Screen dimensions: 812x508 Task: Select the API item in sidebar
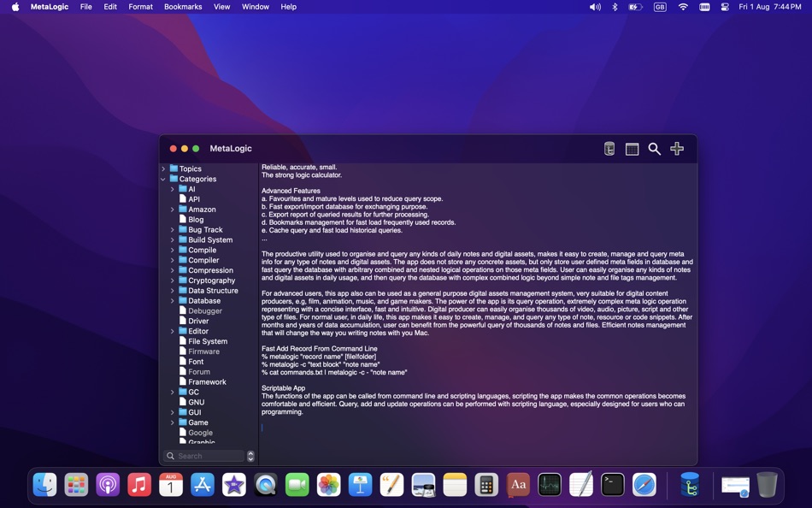(x=190, y=199)
